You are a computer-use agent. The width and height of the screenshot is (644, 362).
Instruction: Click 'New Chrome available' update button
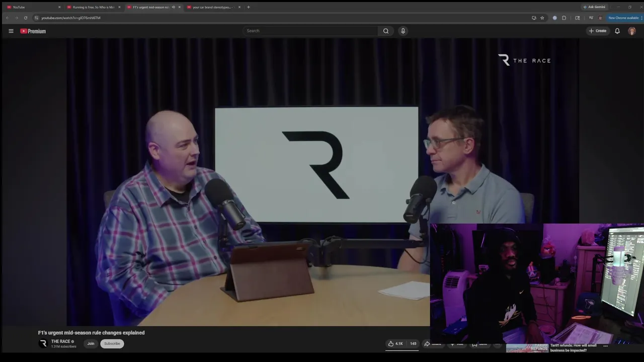pyautogui.click(x=623, y=18)
